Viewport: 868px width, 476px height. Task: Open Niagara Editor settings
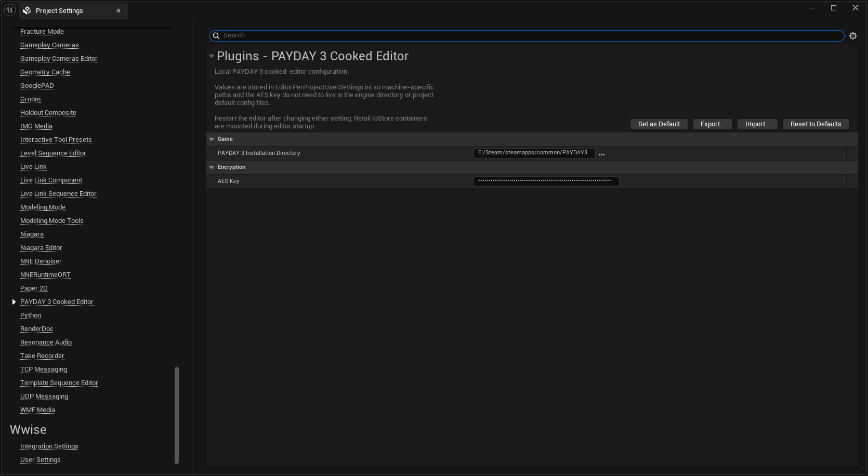41,248
